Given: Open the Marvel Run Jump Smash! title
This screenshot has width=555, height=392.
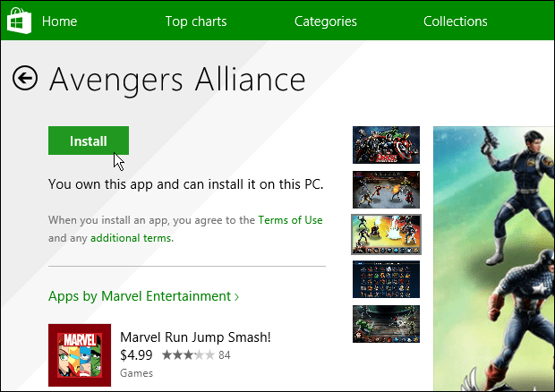Looking at the screenshot, I should (195, 337).
